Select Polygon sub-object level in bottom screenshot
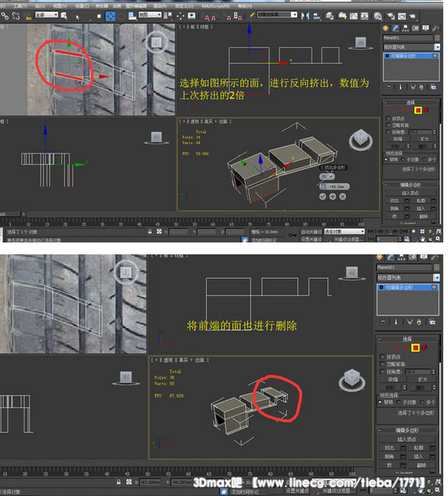 click(415, 348)
